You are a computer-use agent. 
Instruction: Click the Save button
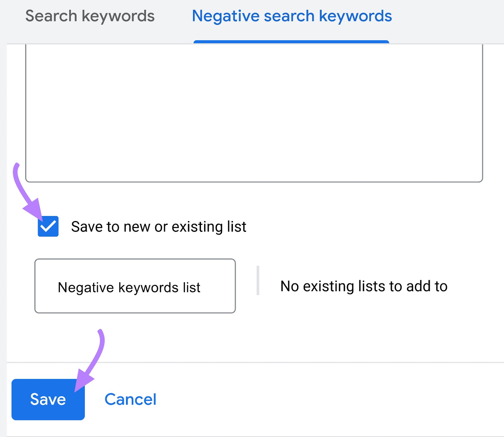pos(48,399)
